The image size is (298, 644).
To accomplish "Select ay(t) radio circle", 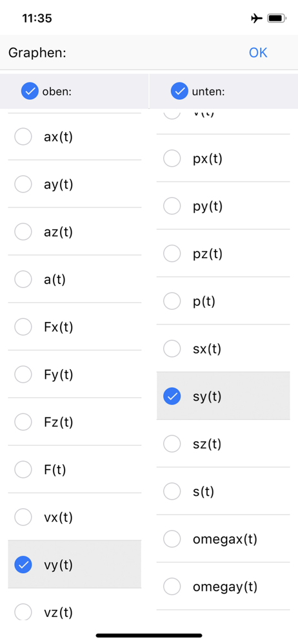I will tap(23, 184).
